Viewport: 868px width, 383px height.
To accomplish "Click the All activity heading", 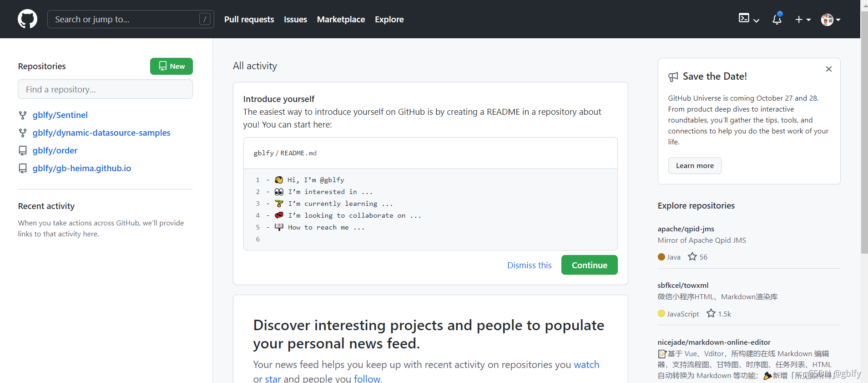I will [x=255, y=66].
